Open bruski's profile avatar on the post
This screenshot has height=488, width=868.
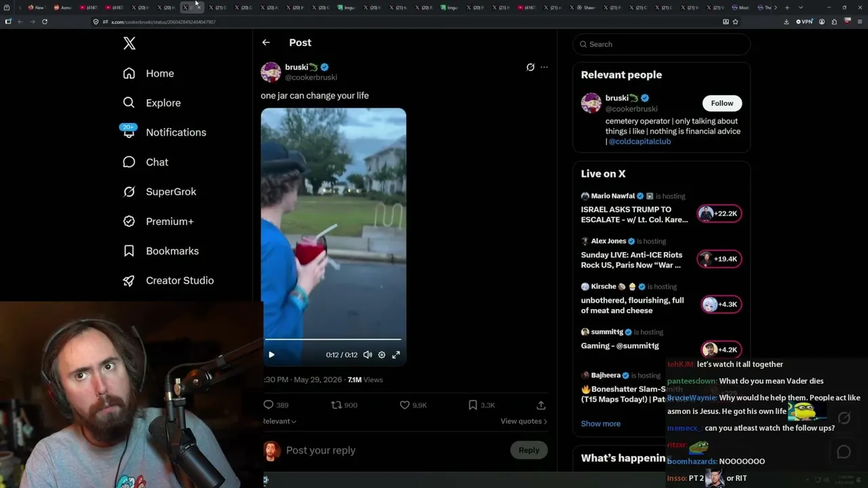[271, 72]
